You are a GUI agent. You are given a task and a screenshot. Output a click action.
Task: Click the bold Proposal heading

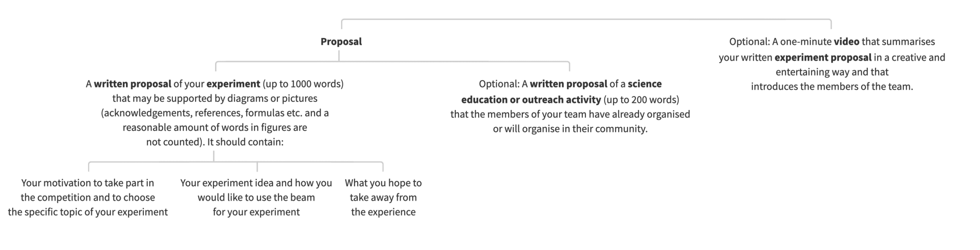pos(341,41)
